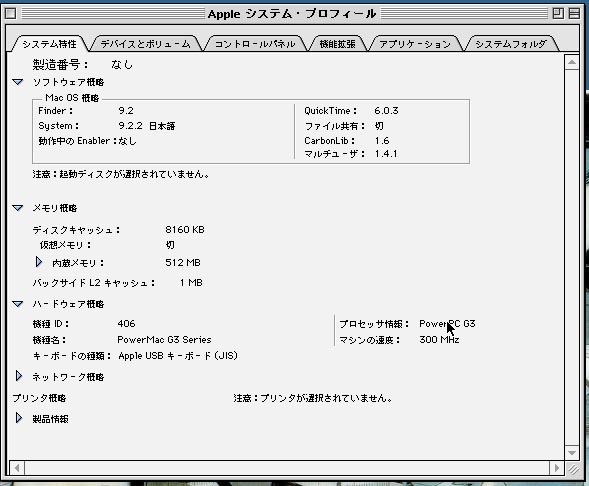
Task: Click the 仮想メモリ label
Action: pyautogui.click(x=65, y=245)
